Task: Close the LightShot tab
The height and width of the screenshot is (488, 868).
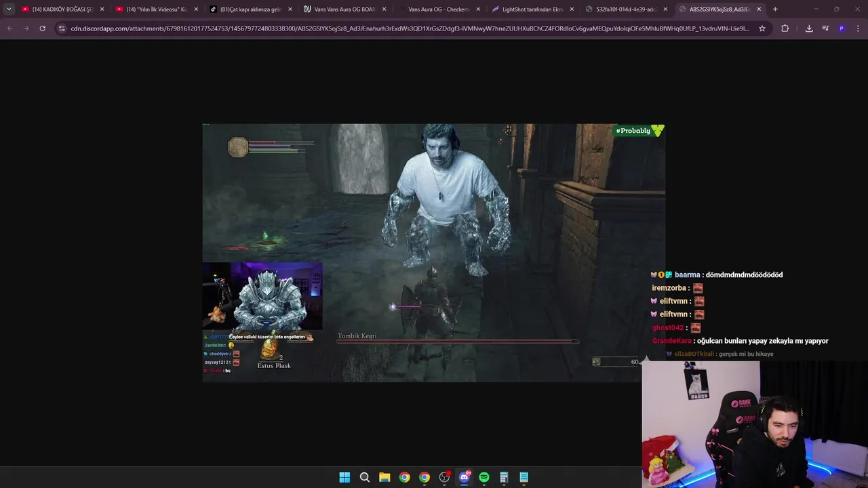Action: tap(572, 9)
